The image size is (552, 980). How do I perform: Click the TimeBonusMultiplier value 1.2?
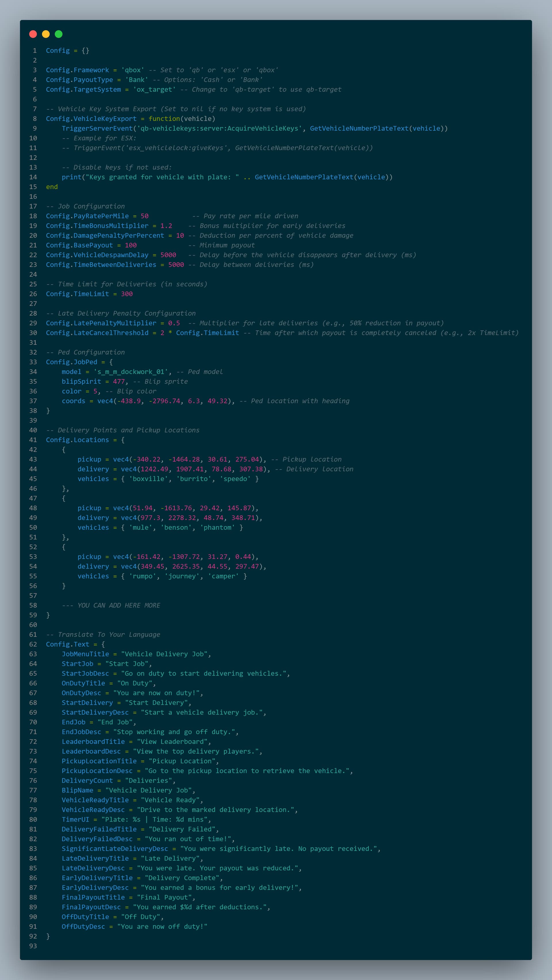coord(166,226)
